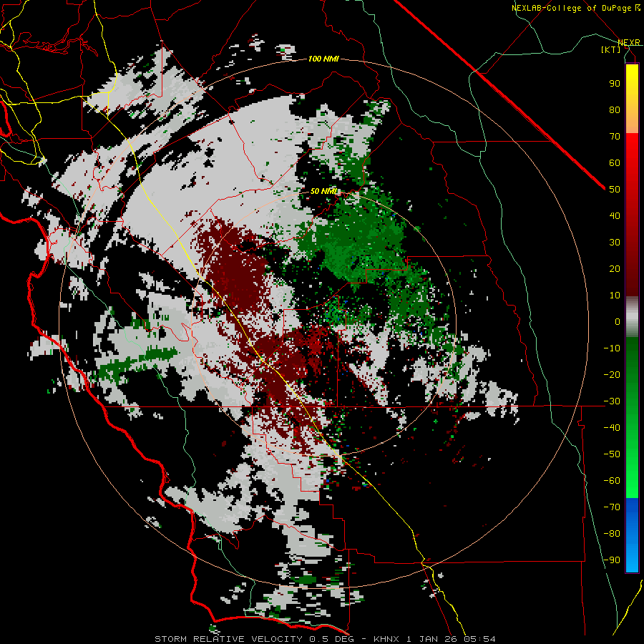The height and width of the screenshot is (644, 644).
Task: Click the -70 knot scale label
Action: point(612,507)
